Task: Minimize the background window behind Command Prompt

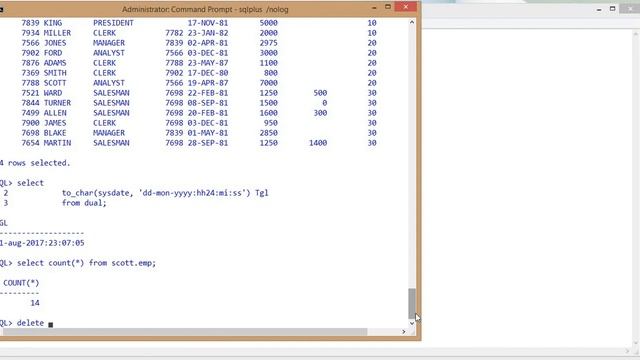Action: [x=599, y=9]
